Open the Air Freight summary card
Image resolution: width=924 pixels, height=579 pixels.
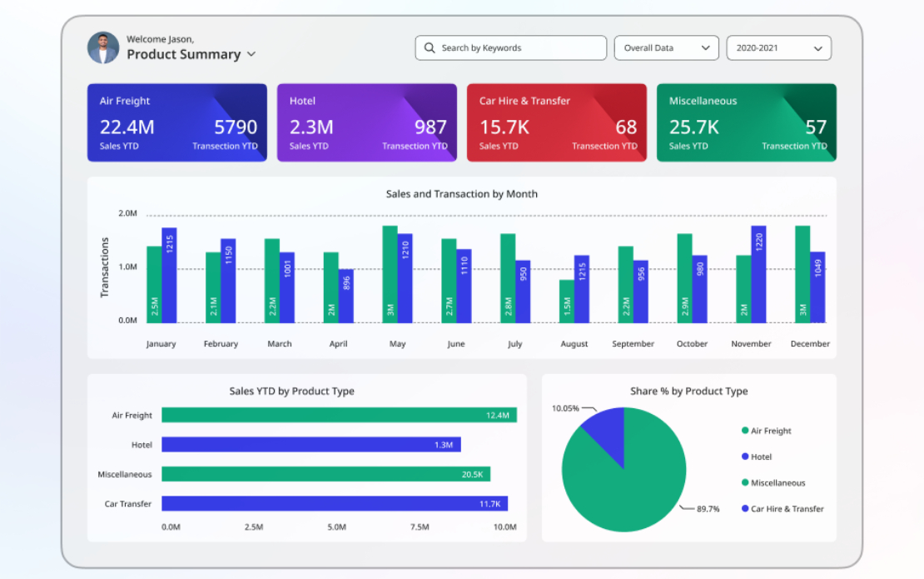(176, 122)
